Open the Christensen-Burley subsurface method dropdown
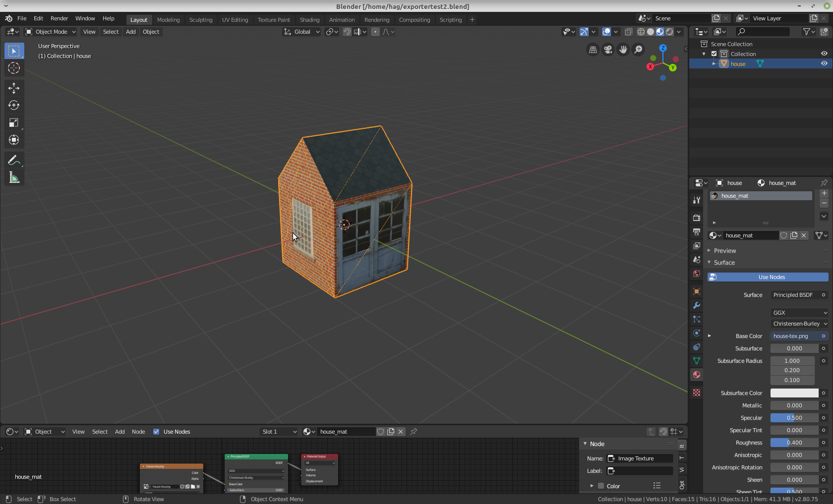The image size is (833, 504). tap(799, 324)
